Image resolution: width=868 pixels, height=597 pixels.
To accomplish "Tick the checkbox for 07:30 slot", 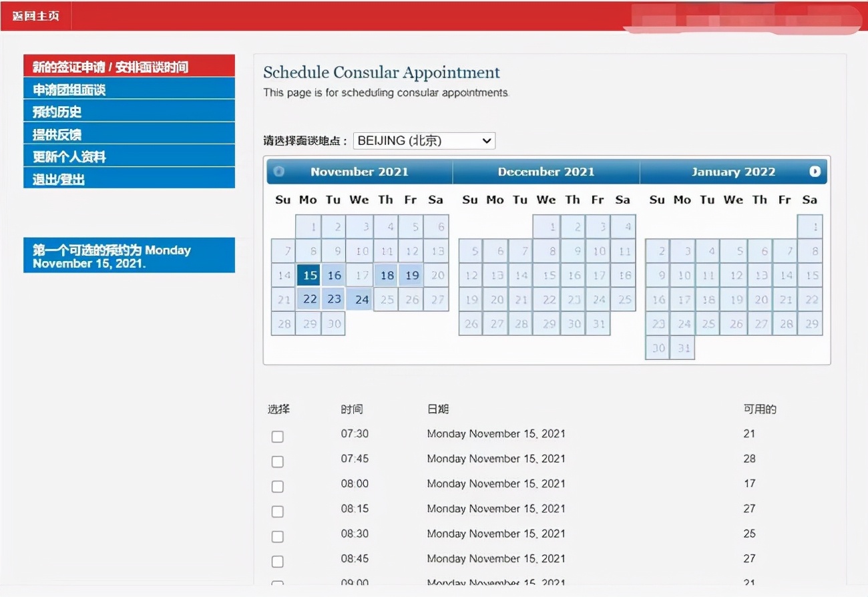I will point(278,437).
